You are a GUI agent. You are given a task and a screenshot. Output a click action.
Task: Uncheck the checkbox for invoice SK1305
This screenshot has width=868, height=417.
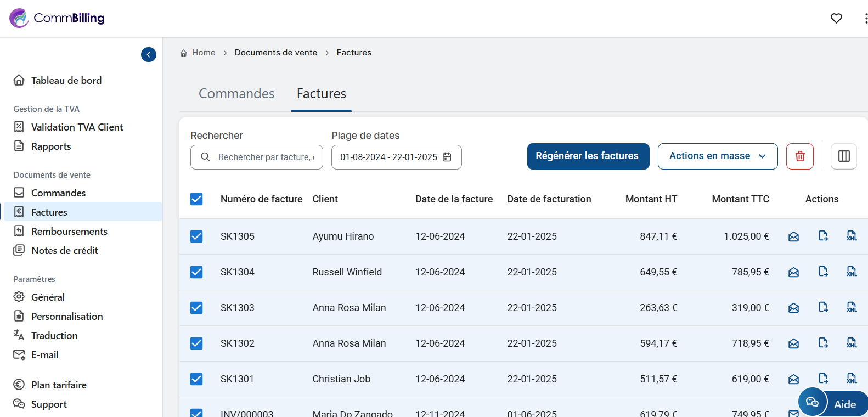[196, 236]
